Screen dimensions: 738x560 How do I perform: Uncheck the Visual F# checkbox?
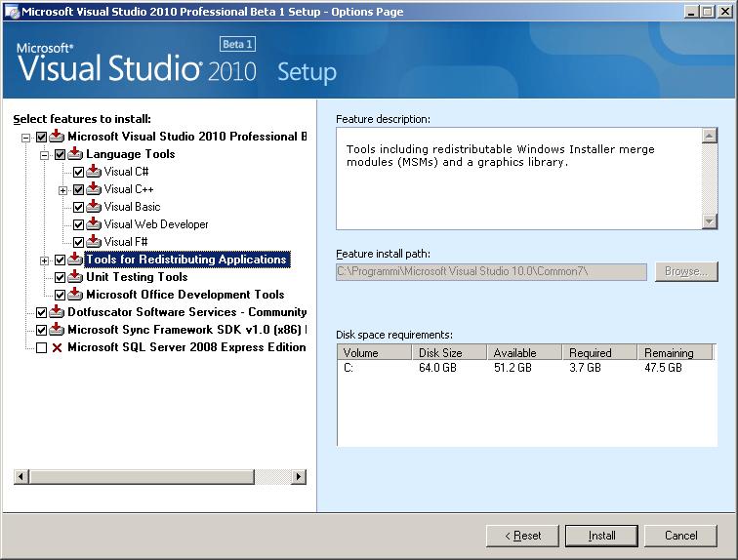(79, 242)
